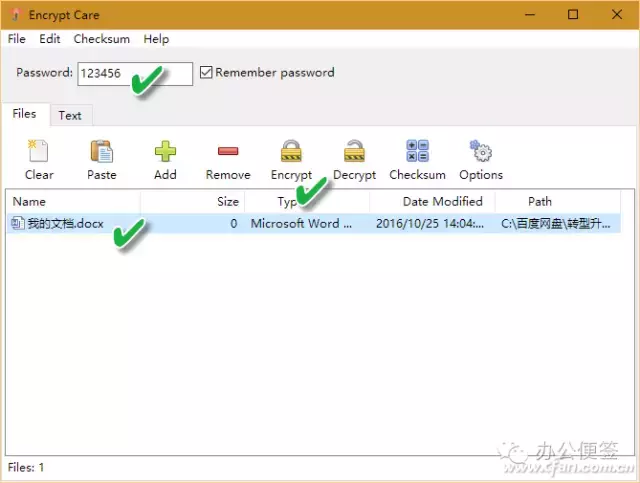The height and width of the screenshot is (483, 640).
Task: Click into the Password input field
Action: click(x=135, y=74)
